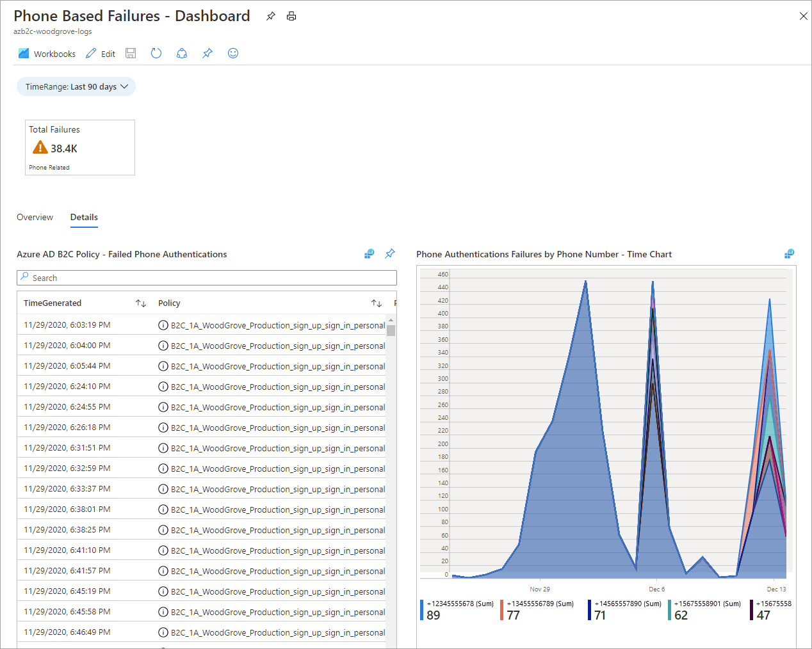Refresh the workbook with circular arrow
812x649 pixels.
[156, 53]
